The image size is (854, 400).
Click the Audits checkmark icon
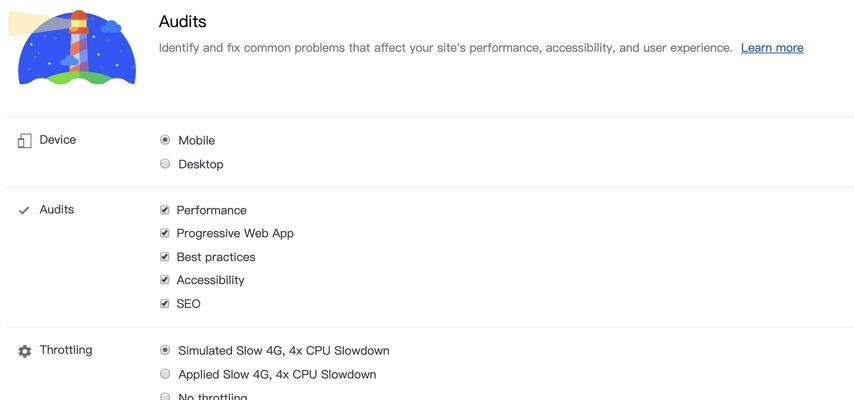[24, 210]
